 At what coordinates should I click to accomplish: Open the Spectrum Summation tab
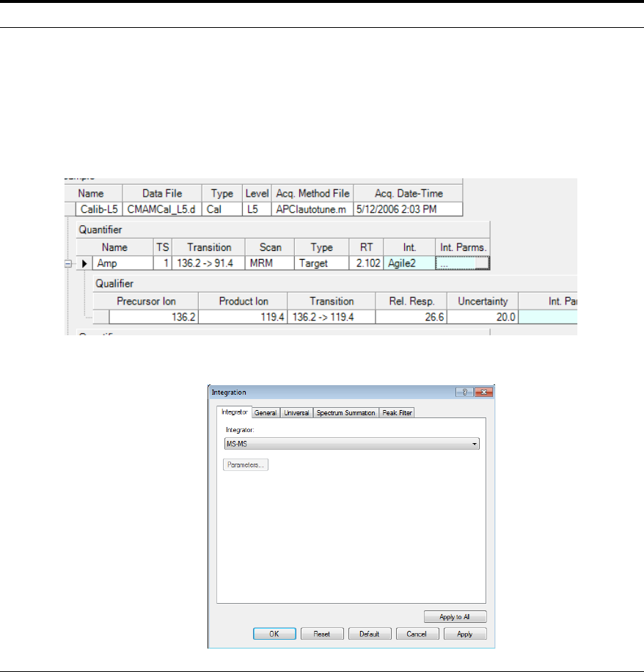point(345,413)
